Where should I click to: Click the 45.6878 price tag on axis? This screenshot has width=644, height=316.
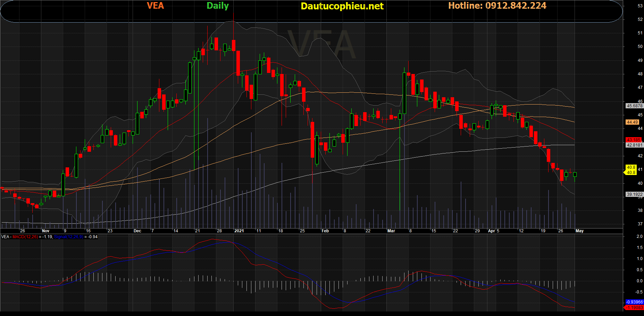point(634,106)
